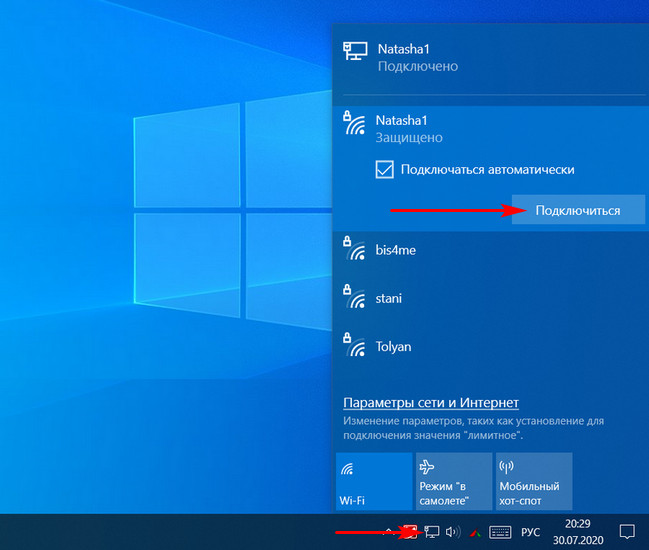Viewport: 649px width, 550px height.
Task: Select the bis4me Wi-Fi network
Action: [x=490, y=250]
